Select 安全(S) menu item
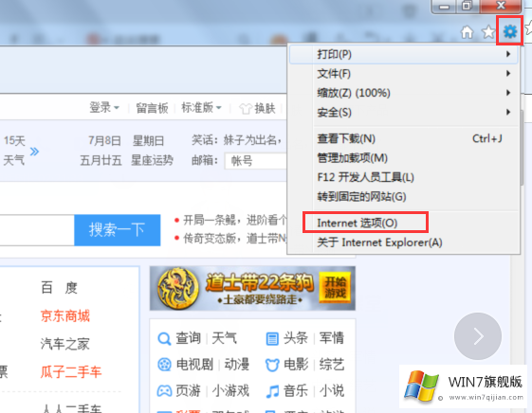The width and height of the screenshot is (532, 413). [x=403, y=112]
